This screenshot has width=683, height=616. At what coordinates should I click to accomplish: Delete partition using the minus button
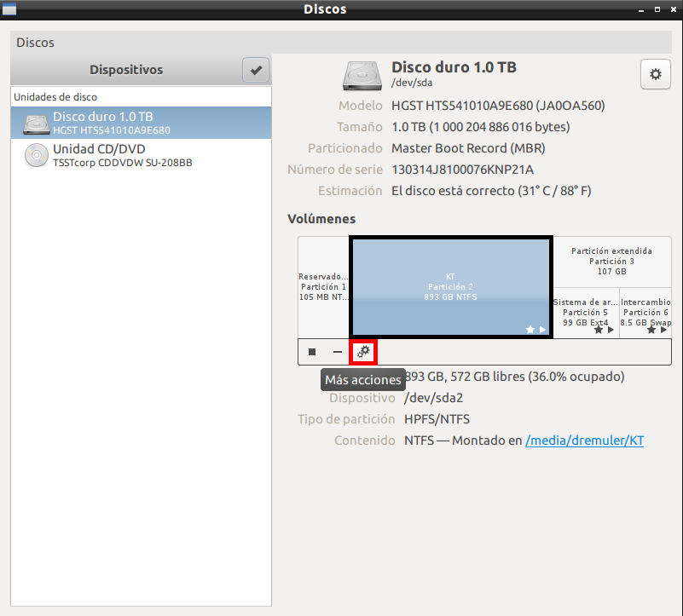338,352
